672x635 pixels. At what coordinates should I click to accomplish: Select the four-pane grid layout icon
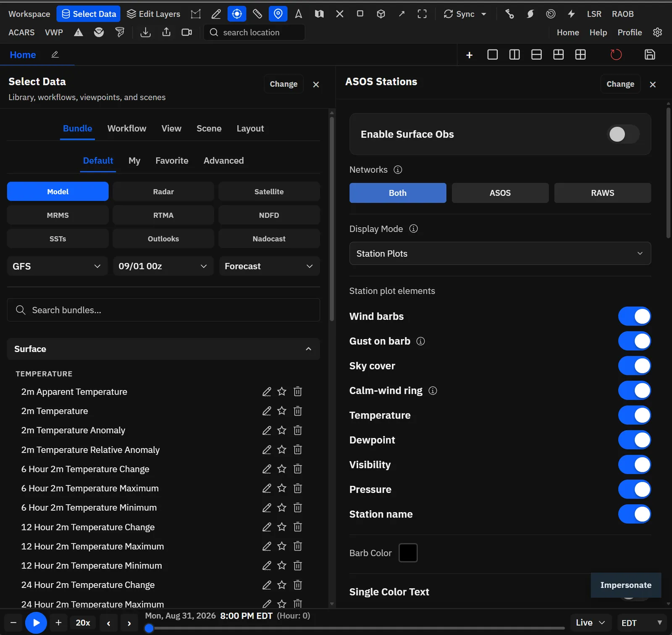[580, 55]
